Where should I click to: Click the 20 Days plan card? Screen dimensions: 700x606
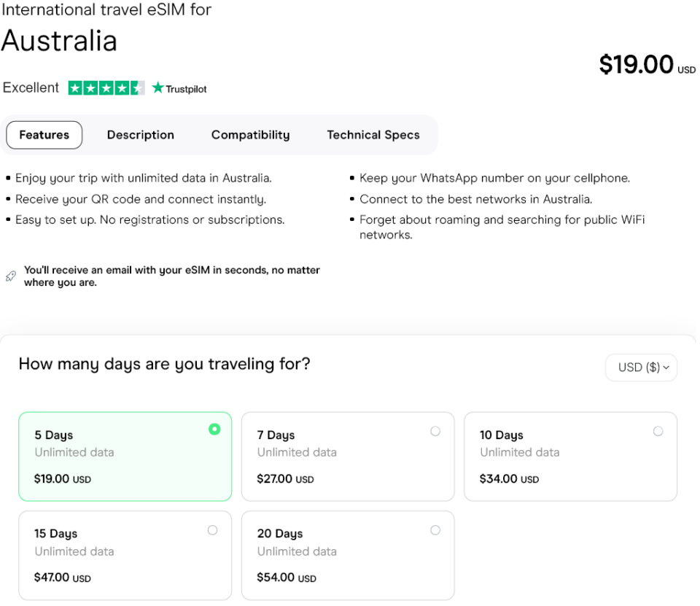point(348,555)
